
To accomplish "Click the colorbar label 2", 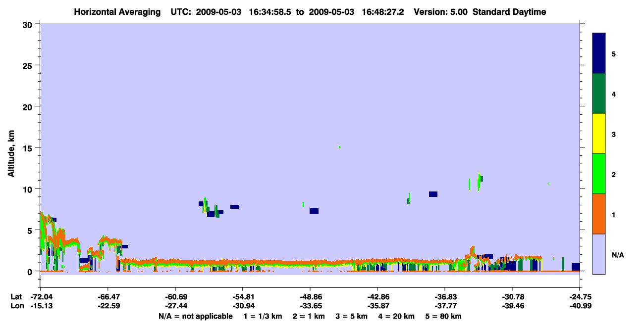I will coord(614,174).
